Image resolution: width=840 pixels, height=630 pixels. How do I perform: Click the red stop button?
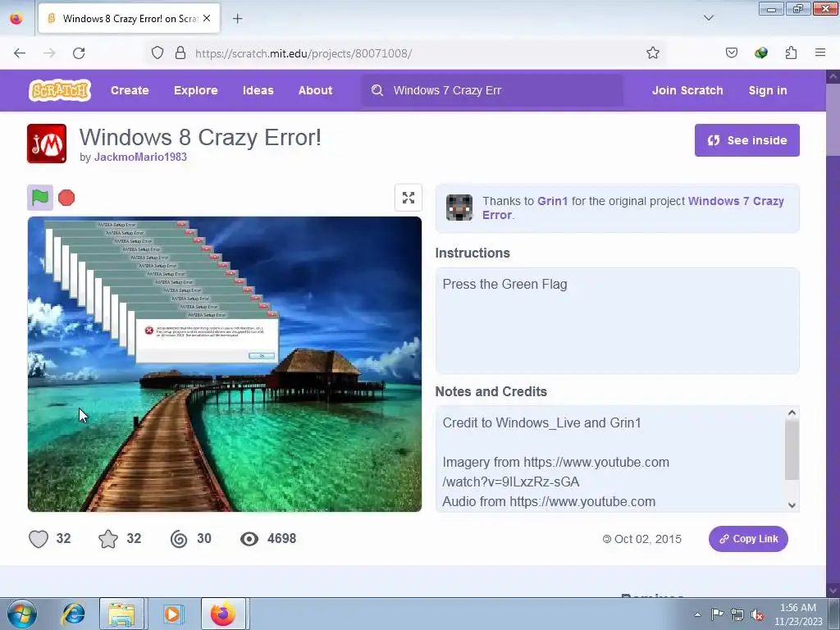66,198
